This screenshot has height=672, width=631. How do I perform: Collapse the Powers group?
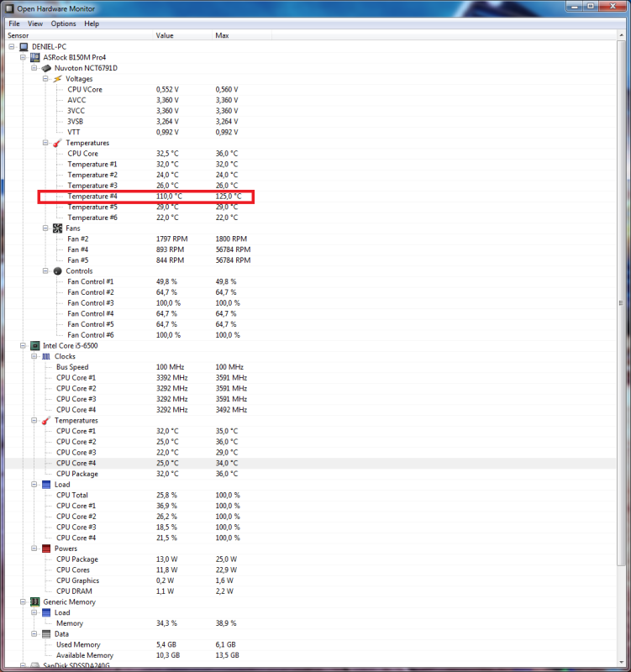click(x=34, y=549)
